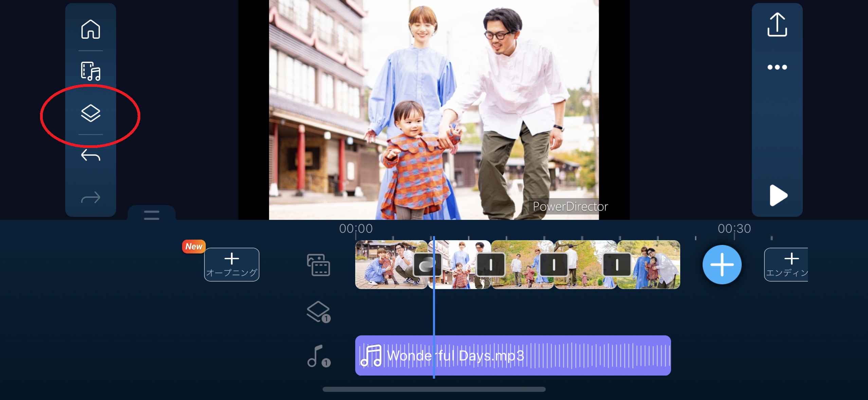Tap the blue plus add-media button

pos(722,265)
